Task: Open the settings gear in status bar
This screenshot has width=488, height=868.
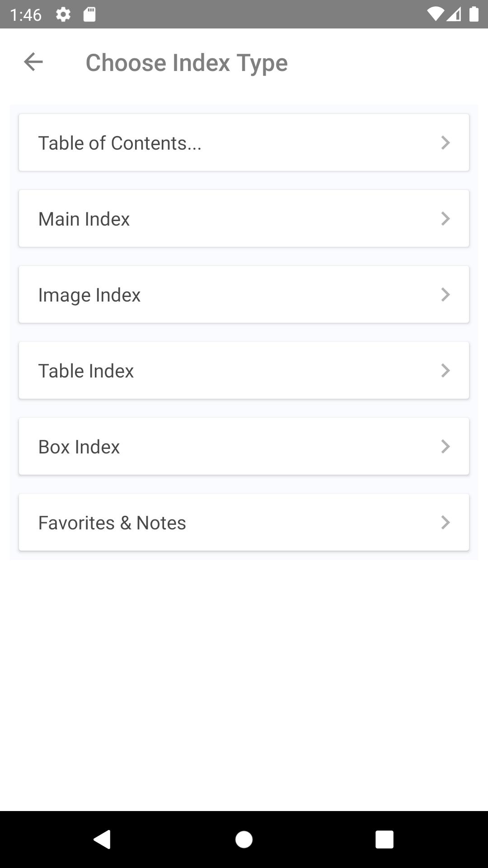Action: pyautogui.click(x=63, y=14)
